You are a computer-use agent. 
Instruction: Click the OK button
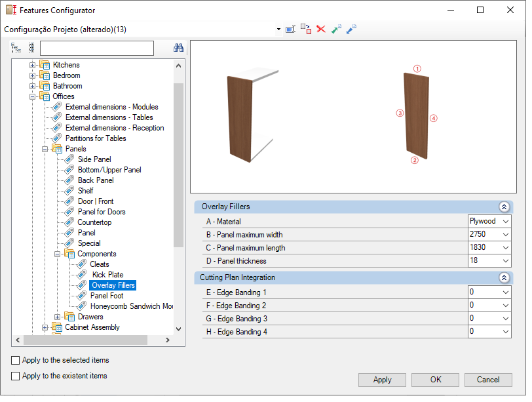pyautogui.click(x=435, y=380)
